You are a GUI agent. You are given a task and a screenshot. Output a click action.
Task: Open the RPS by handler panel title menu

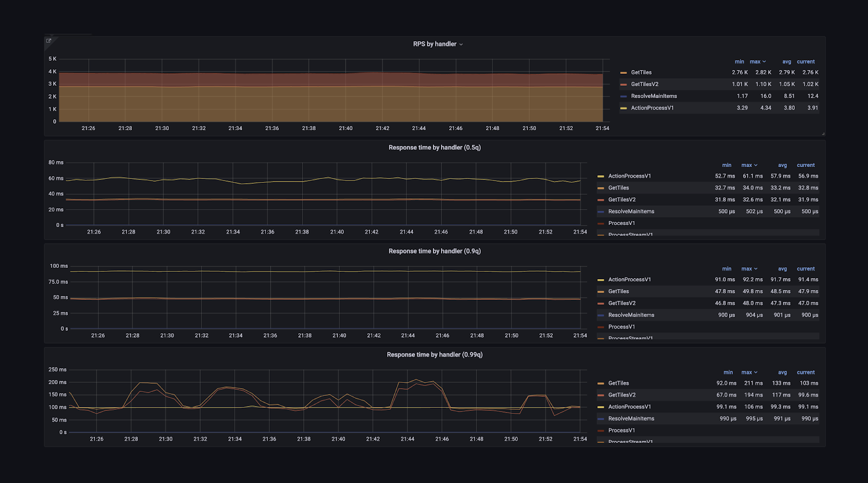tap(438, 44)
